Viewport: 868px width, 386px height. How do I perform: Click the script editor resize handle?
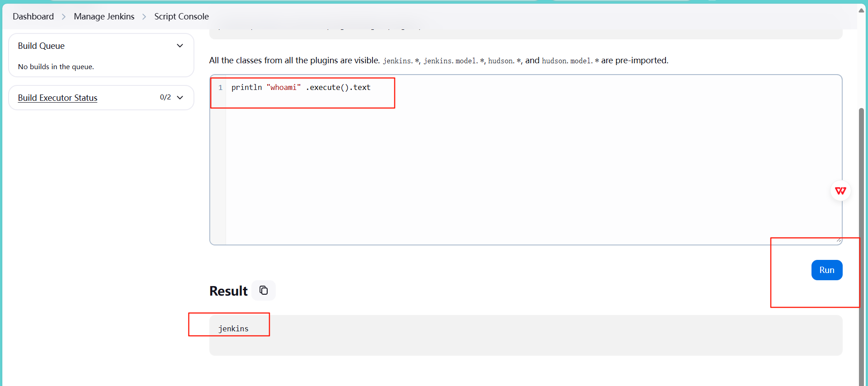click(x=838, y=240)
